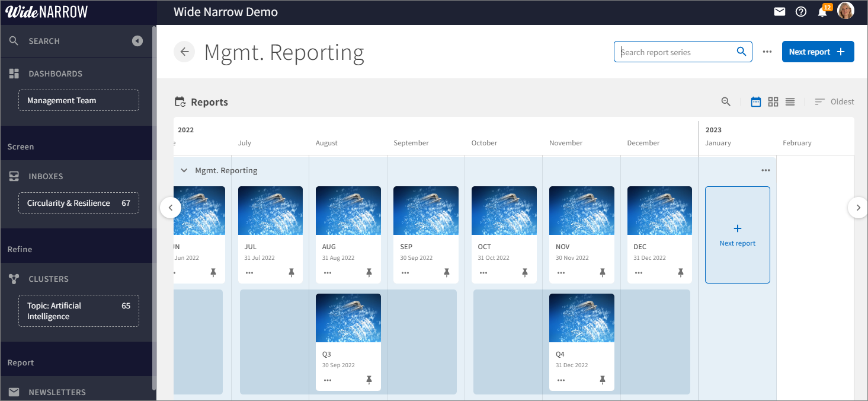Screen dimensions: 868x401
Task: Click the blue Next report button
Action: point(818,52)
